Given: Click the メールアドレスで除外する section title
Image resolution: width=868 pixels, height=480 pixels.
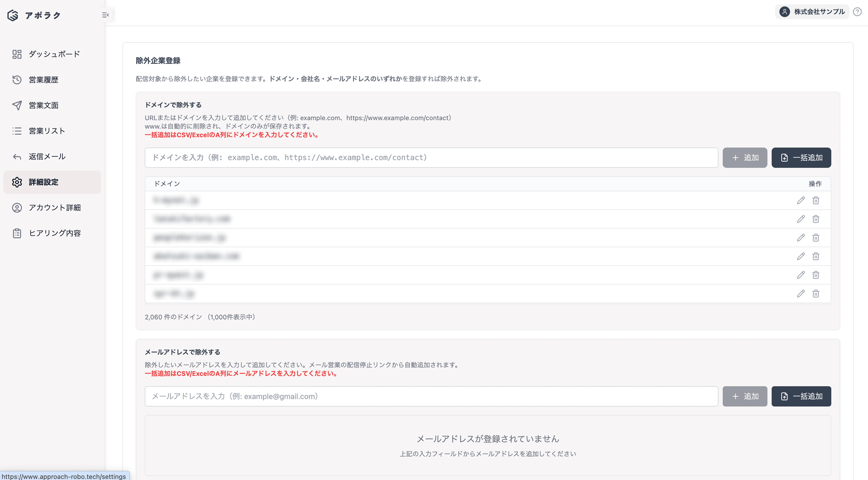Looking at the screenshot, I should 183,352.
